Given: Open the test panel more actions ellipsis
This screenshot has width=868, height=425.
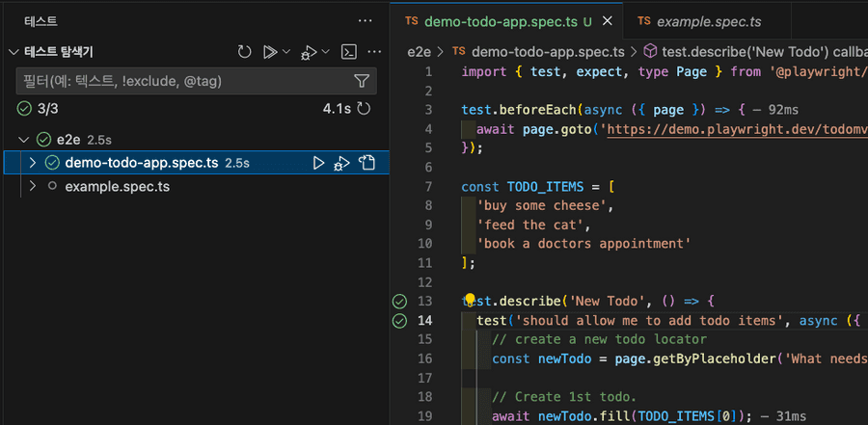Looking at the screenshot, I should click(x=365, y=21).
